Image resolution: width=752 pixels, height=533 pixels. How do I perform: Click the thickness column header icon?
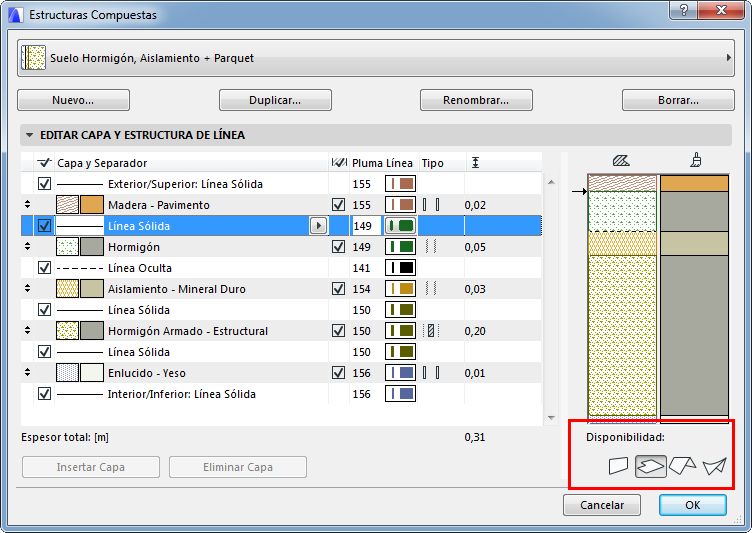coord(475,163)
